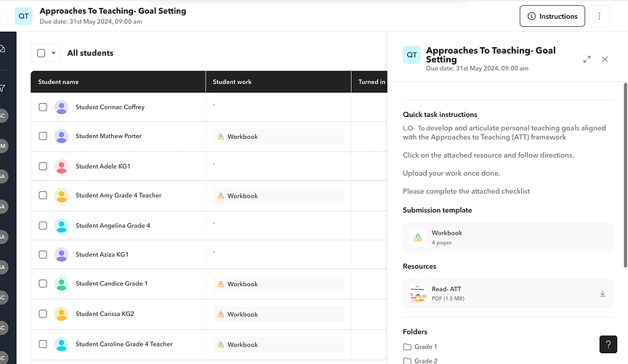Screen dimensions: 628x364
Task: Close the task details side panel
Action: coord(605,59)
